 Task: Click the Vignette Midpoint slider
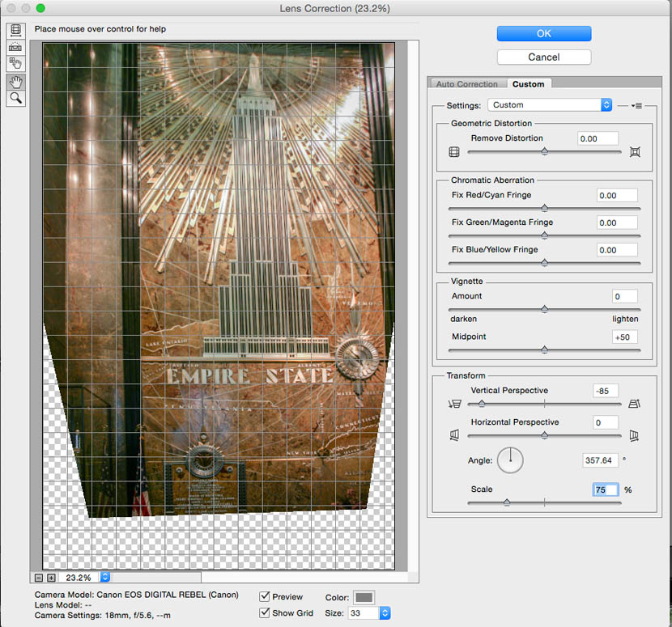pyautogui.click(x=544, y=350)
